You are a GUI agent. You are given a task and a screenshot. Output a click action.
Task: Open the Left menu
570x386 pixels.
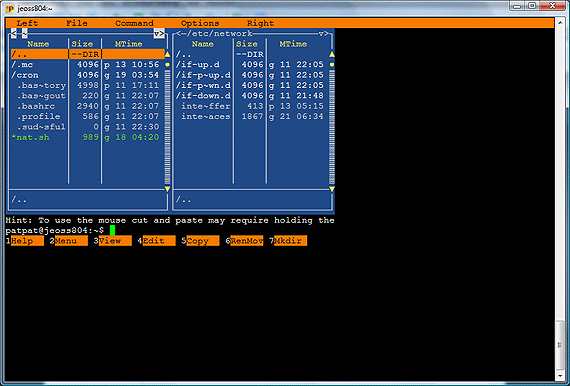[x=27, y=23]
